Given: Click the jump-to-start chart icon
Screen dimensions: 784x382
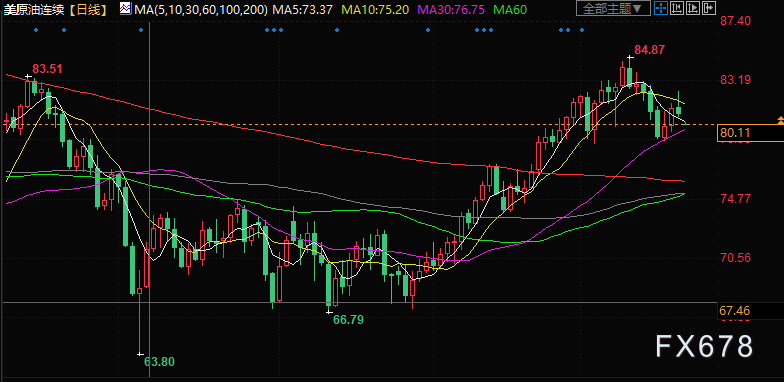Looking at the screenshot, I should pos(677,8).
